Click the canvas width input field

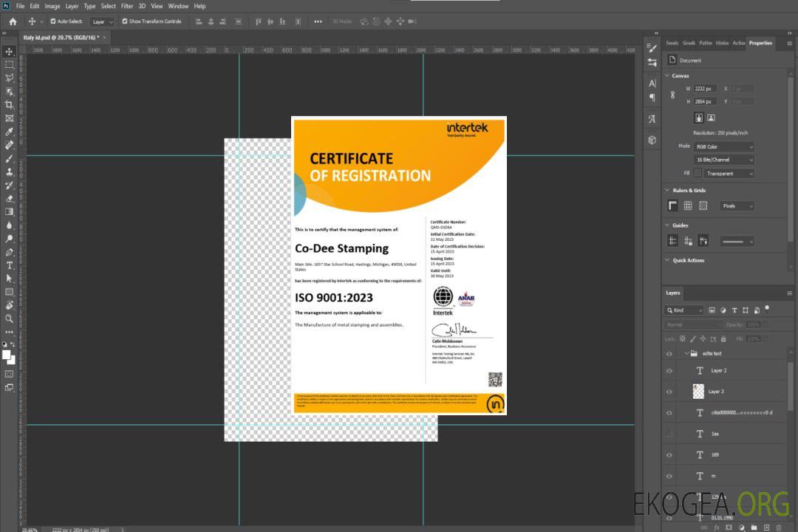[705, 89]
